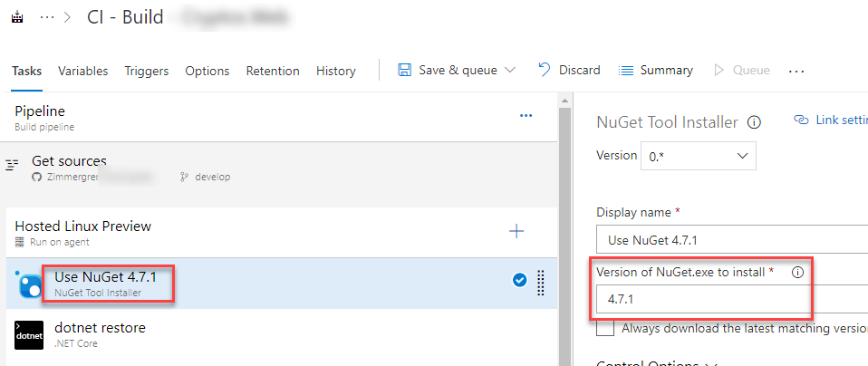The image size is (868, 366).
Task: Add a task with the plus icon
Action: pos(516,231)
